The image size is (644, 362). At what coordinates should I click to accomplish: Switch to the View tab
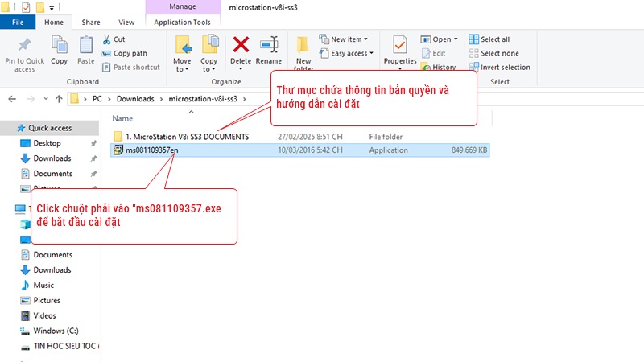[126, 23]
